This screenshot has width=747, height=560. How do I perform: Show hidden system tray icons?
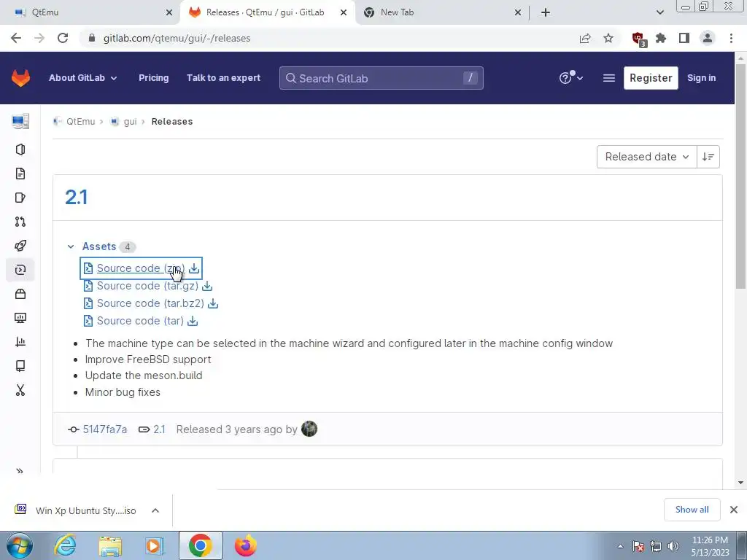(620, 546)
